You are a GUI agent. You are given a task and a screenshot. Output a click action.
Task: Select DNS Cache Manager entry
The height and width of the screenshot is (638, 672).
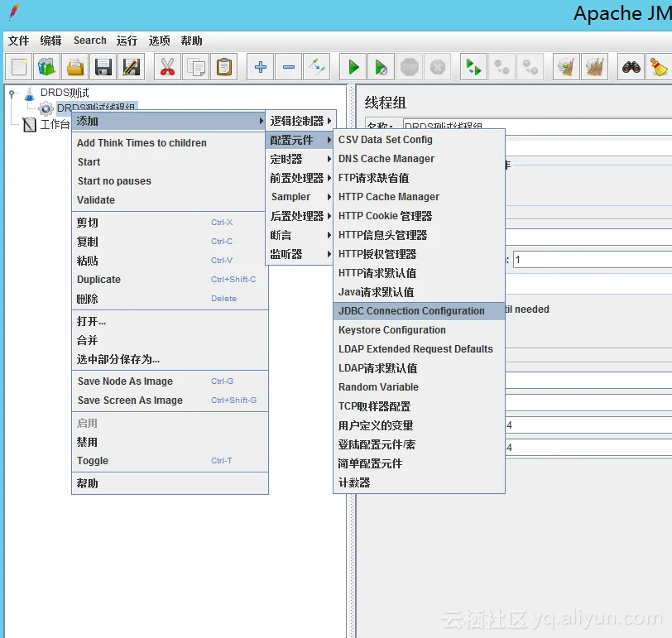pyautogui.click(x=419, y=159)
